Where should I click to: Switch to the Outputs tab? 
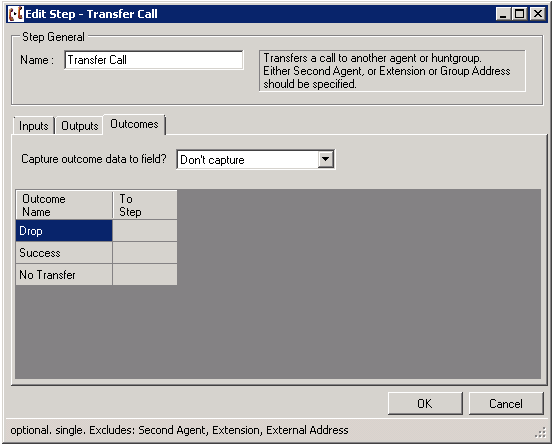coord(80,126)
